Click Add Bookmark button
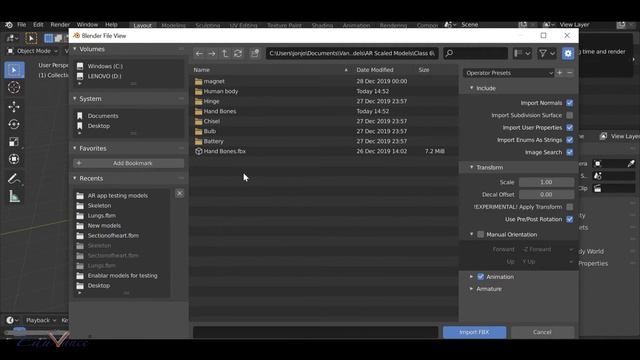640x360 pixels. click(x=129, y=163)
